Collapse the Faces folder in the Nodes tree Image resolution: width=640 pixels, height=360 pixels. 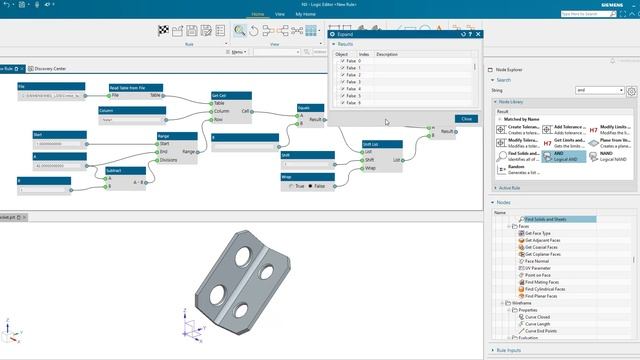[509, 227]
